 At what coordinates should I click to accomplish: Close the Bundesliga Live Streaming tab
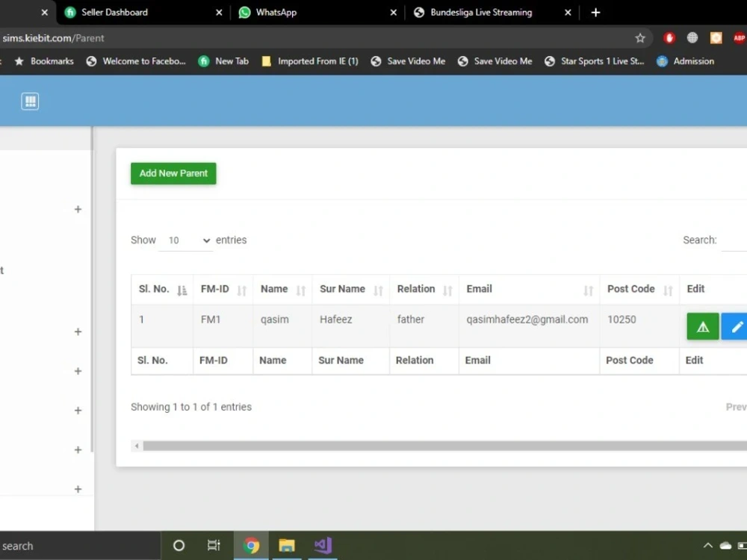click(x=568, y=13)
